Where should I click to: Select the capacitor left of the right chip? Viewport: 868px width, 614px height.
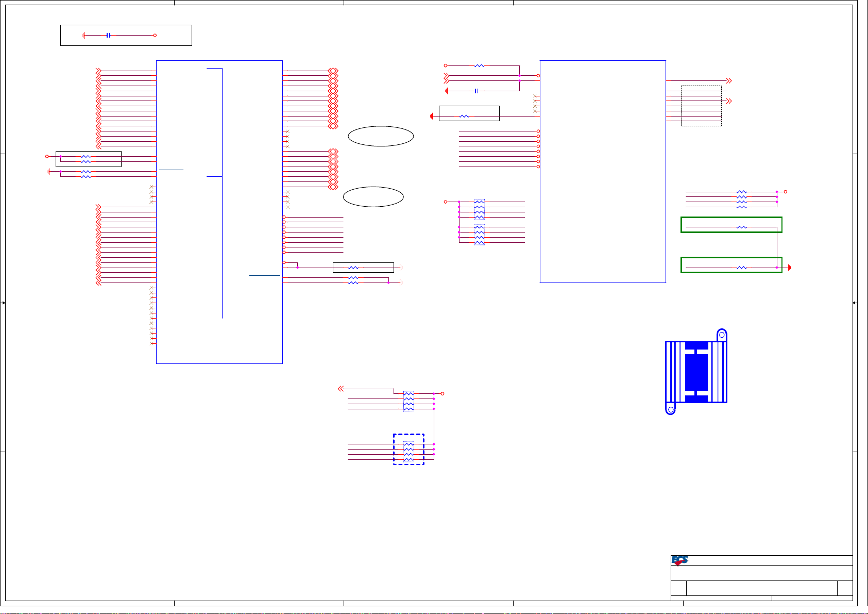tap(476, 91)
